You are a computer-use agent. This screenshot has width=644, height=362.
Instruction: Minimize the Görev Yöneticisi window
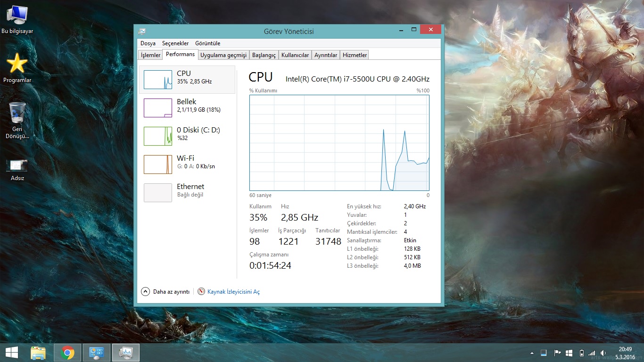click(x=401, y=29)
